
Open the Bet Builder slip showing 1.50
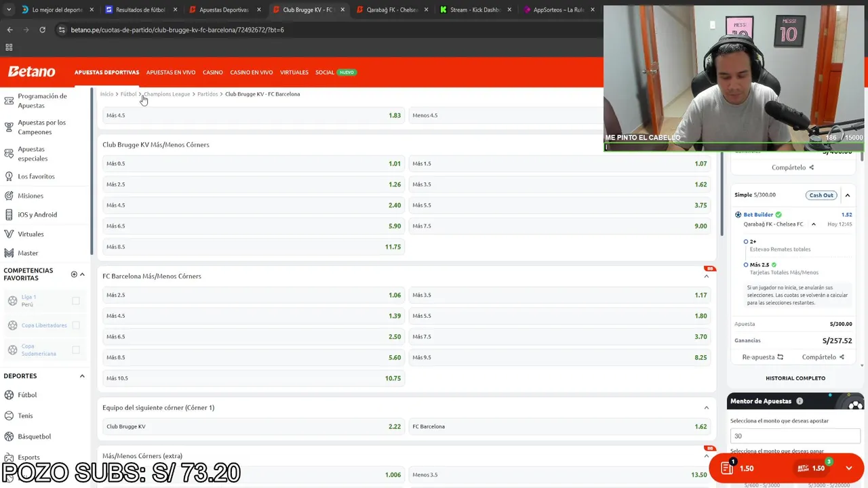click(x=811, y=468)
